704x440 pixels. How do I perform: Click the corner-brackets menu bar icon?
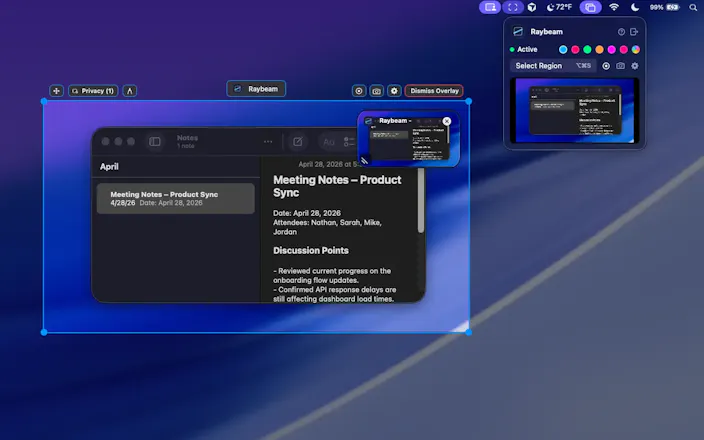pyautogui.click(x=513, y=7)
